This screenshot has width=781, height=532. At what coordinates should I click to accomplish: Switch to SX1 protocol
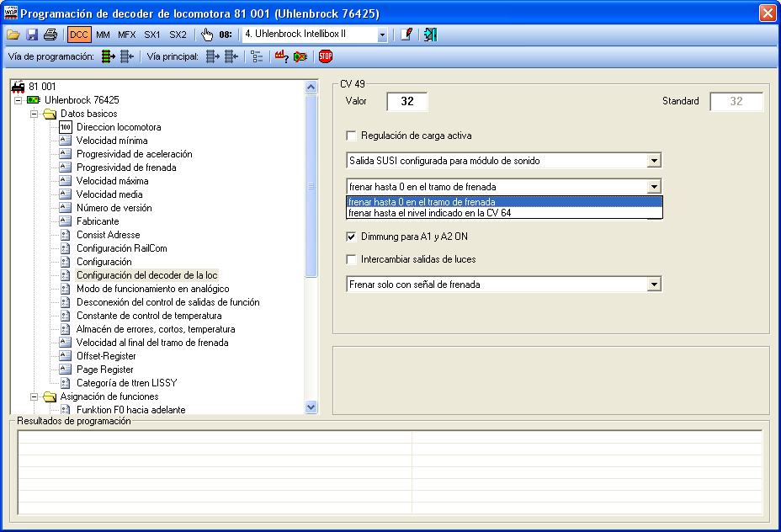(x=152, y=35)
